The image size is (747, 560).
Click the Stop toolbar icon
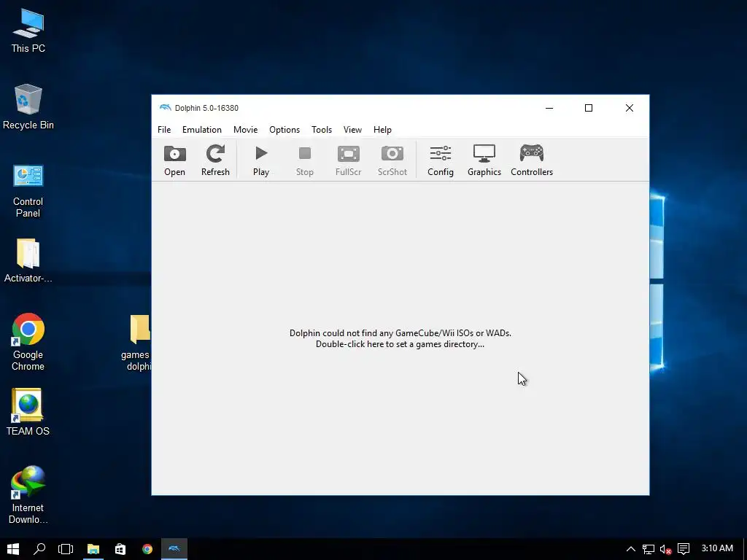305,160
